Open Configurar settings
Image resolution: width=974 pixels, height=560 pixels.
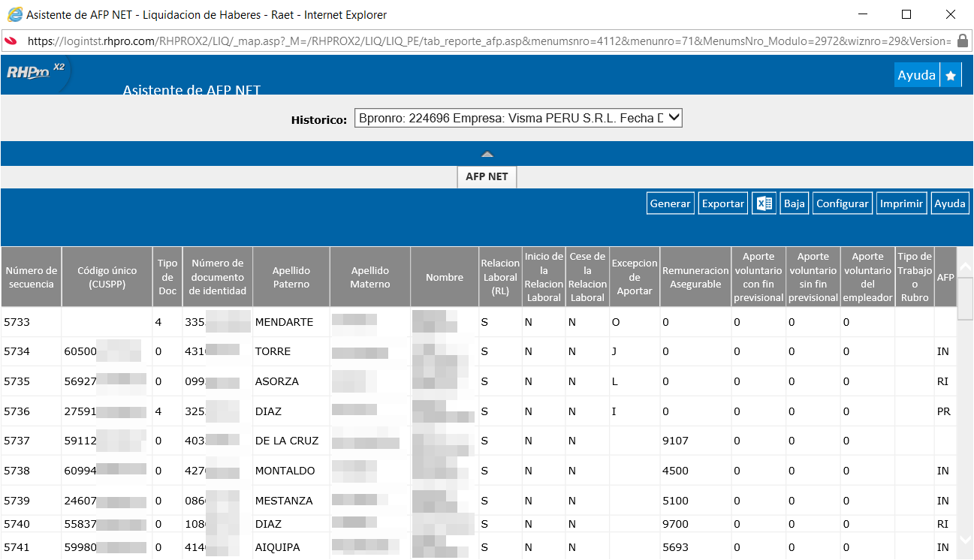[x=843, y=203]
